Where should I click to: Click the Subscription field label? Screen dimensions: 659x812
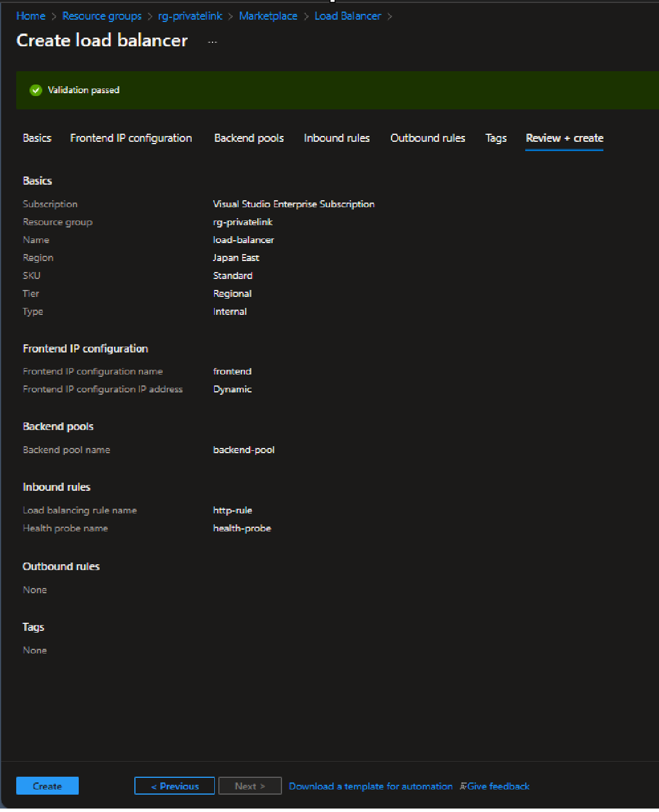pos(50,204)
